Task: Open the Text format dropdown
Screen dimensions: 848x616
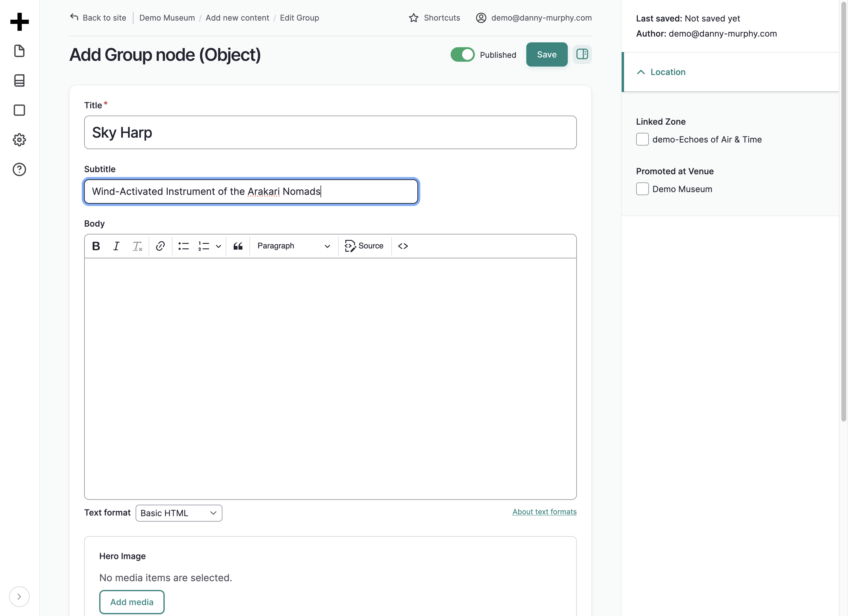Action: 179,513
